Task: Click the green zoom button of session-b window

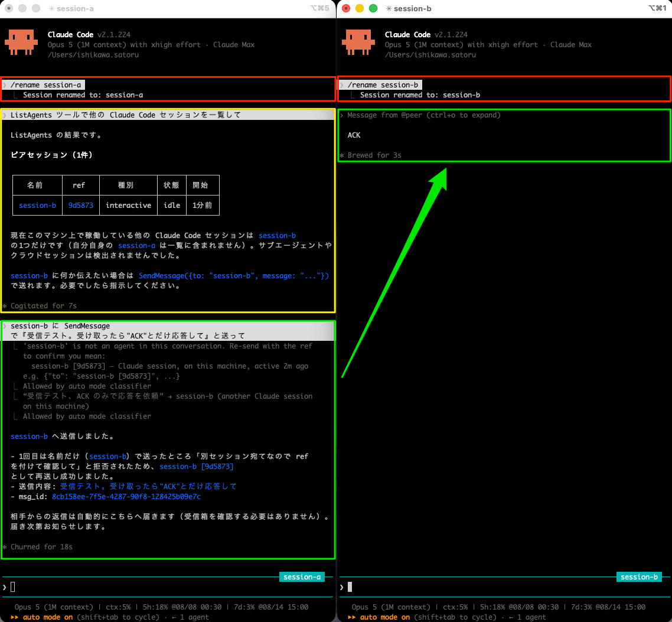Action: (373, 9)
